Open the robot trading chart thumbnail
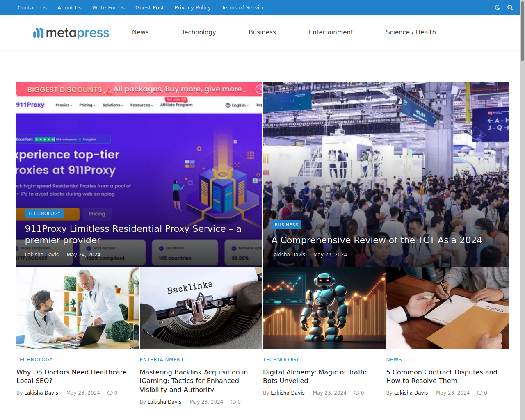 coord(324,308)
